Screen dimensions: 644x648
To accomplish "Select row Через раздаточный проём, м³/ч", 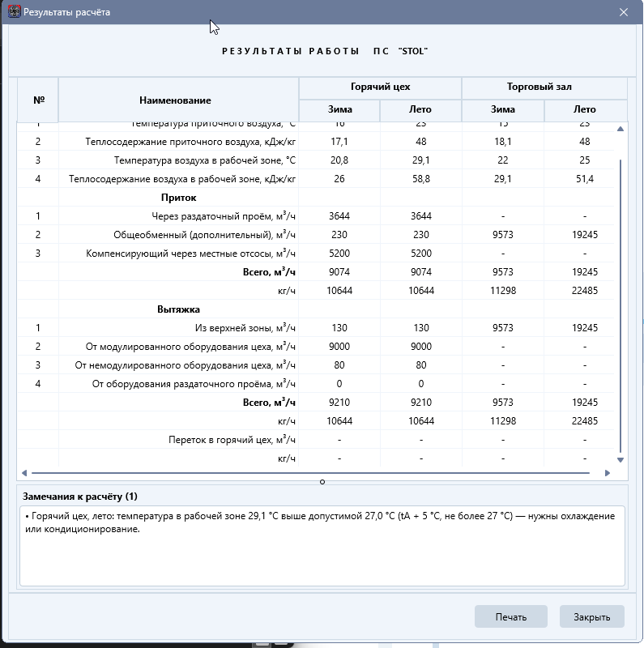I will pos(315,215).
